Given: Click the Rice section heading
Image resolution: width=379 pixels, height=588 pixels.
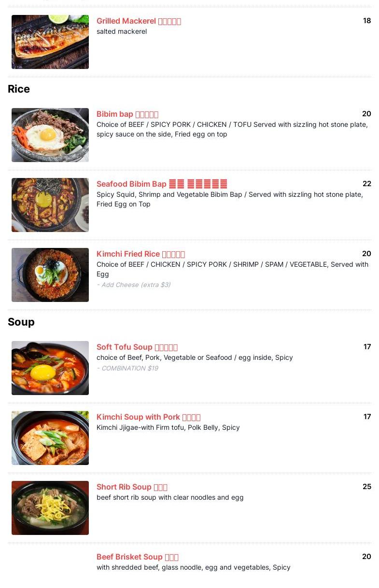Looking at the screenshot, I should point(19,89).
